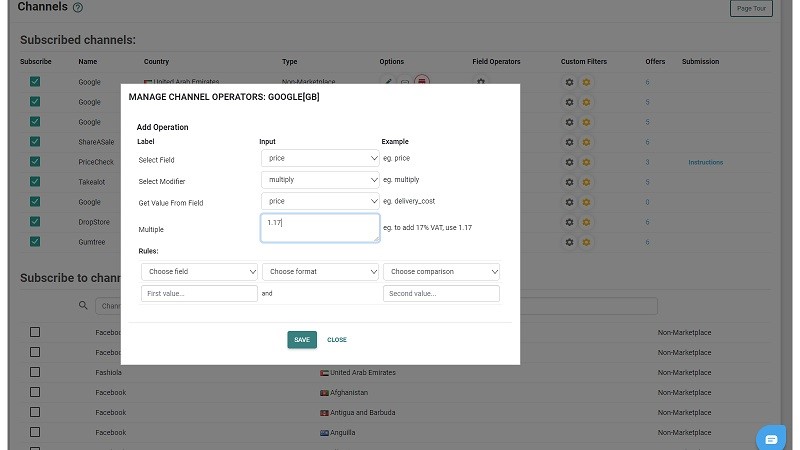Click the Country column header
This screenshot has width=800, height=450.
pyautogui.click(x=156, y=62)
